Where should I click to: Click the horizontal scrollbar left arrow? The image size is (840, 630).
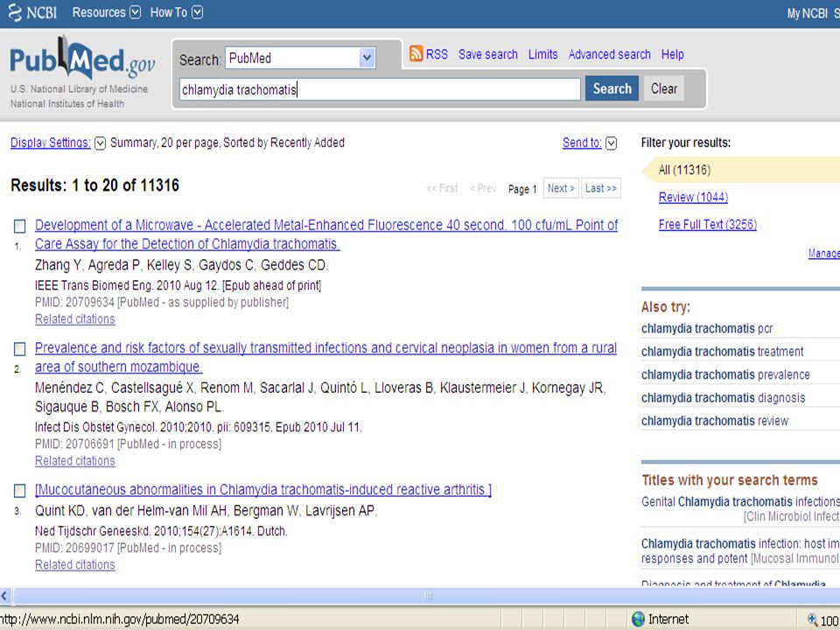(5, 596)
